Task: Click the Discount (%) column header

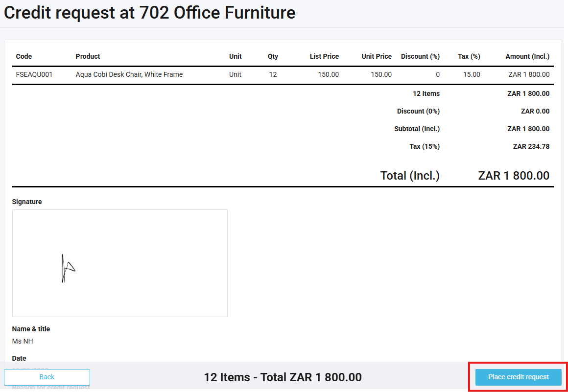Action: pos(420,56)
